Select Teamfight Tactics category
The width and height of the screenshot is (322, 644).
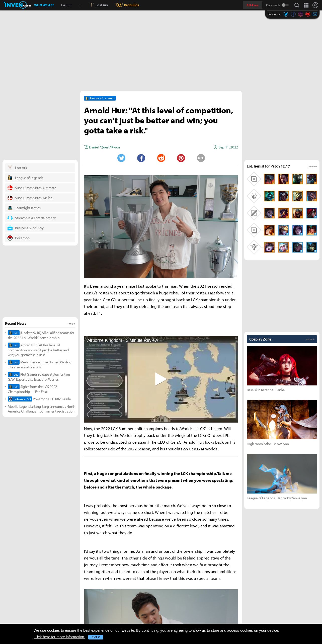click(x=40, y=208)
